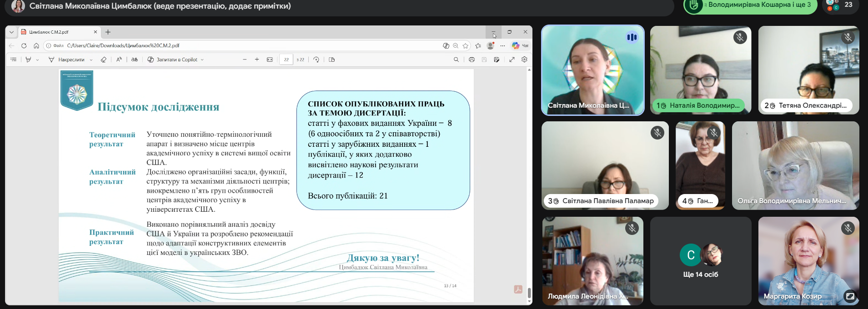Open the Ще 14 осіб participants tile
The width and height of the screenshot is (868, 309).
click(700, 260)
